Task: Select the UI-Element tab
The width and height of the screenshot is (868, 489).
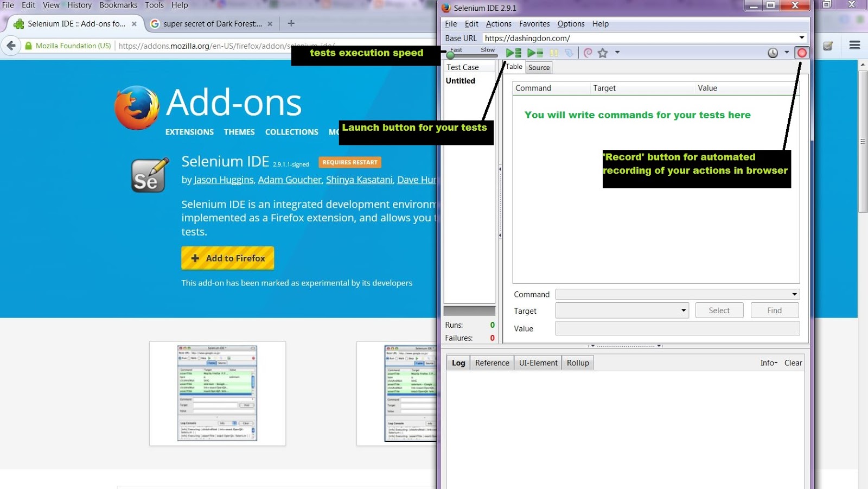Action: 538,363
